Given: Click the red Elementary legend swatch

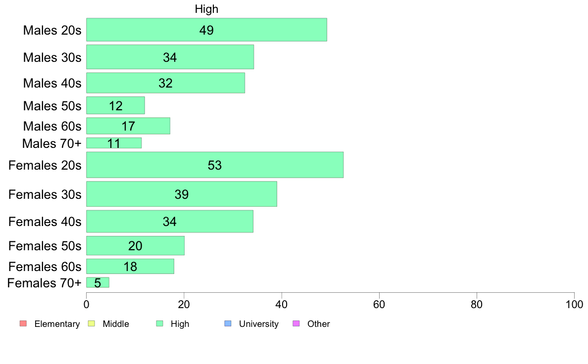Looking at the screenshot, I should point(23,323).
